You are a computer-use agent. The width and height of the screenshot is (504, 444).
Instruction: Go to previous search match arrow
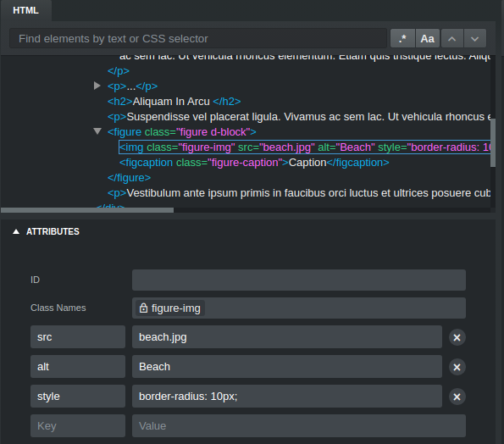pyautogui.click(x=452, y=39)
